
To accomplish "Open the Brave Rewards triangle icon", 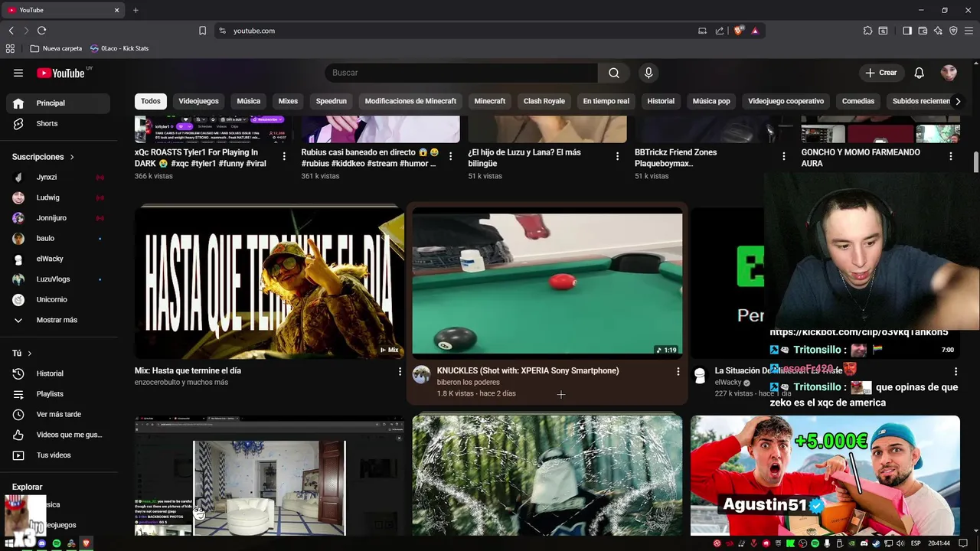I will click(x=755, y=31).
